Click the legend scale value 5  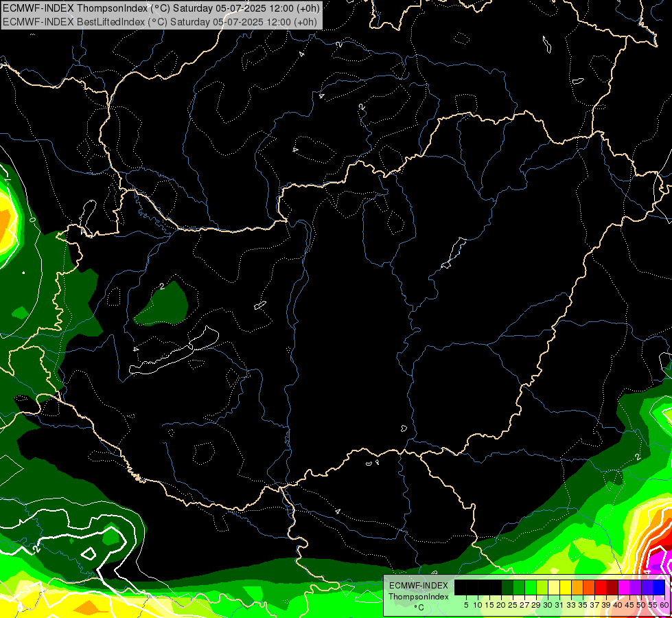[x=466, y=605]
